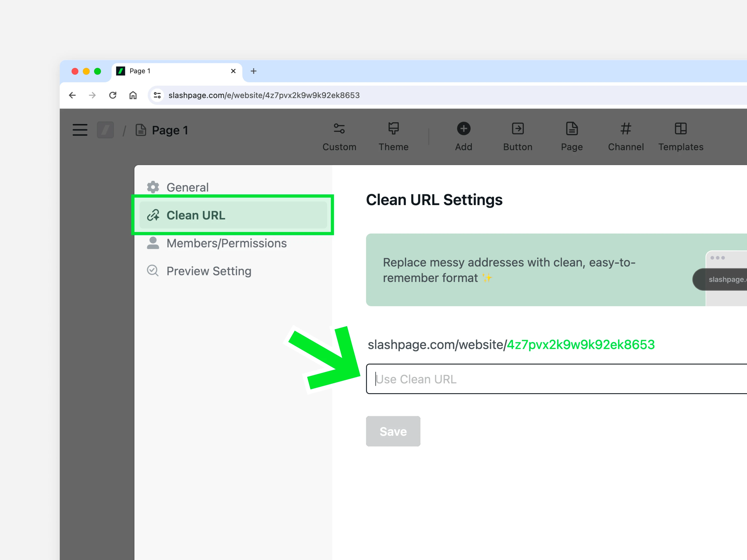This screenshot has height=560, width=747.
Task: Click the page document icon beside Page 1
Action: (141, 130)
